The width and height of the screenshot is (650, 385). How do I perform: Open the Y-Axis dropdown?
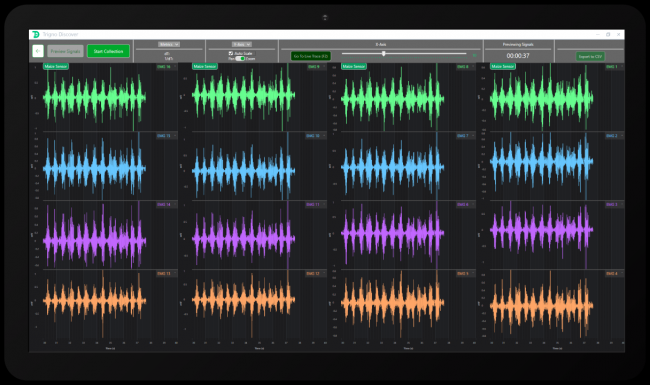(x=242, y=44)
